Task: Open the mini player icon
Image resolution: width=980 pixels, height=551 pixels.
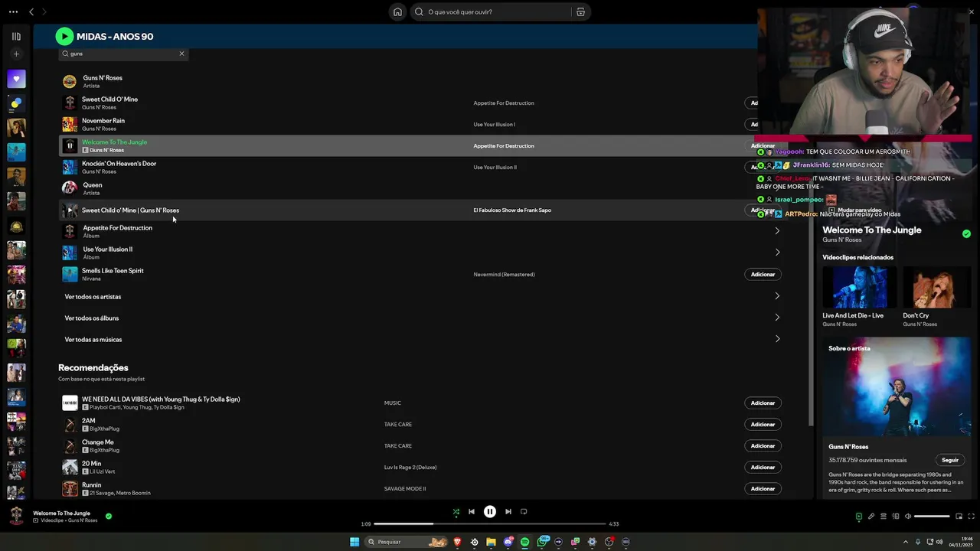Action: (x=959, y=517)
